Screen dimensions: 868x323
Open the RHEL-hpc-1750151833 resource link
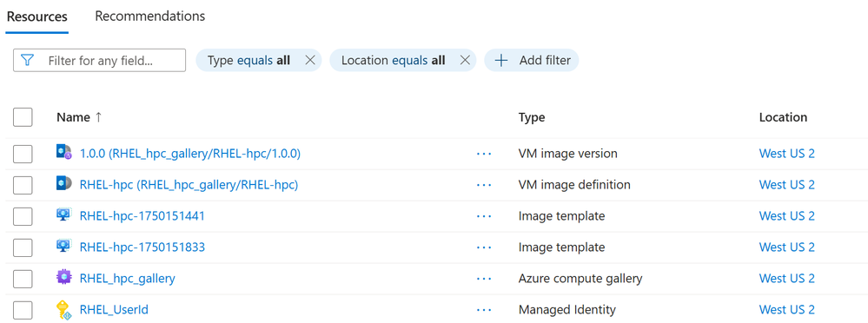142,247
